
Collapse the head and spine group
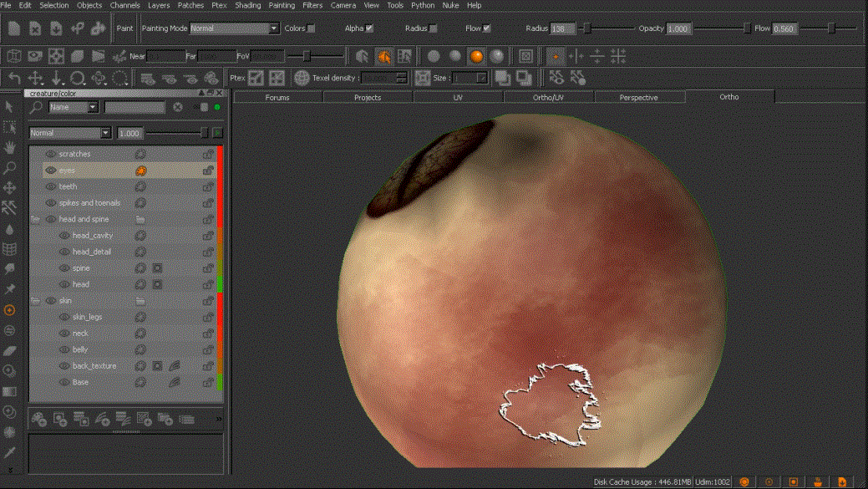(x=35, y=219)
